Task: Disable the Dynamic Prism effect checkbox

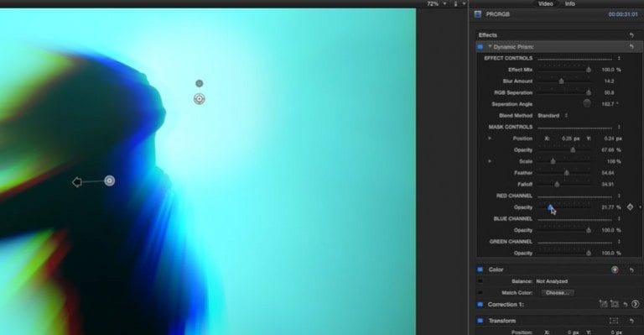Action: coord(480,47)
